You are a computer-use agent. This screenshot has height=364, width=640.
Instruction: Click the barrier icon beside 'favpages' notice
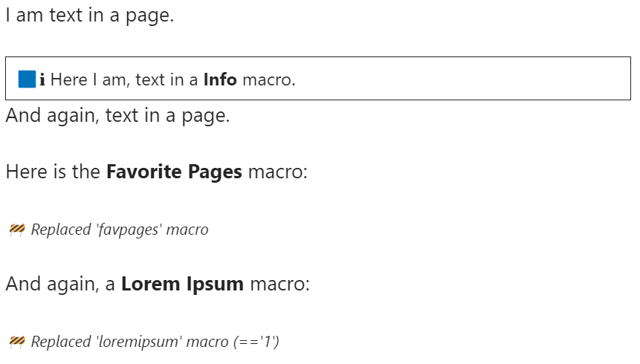pyautogui.click(x=17, y=230)
